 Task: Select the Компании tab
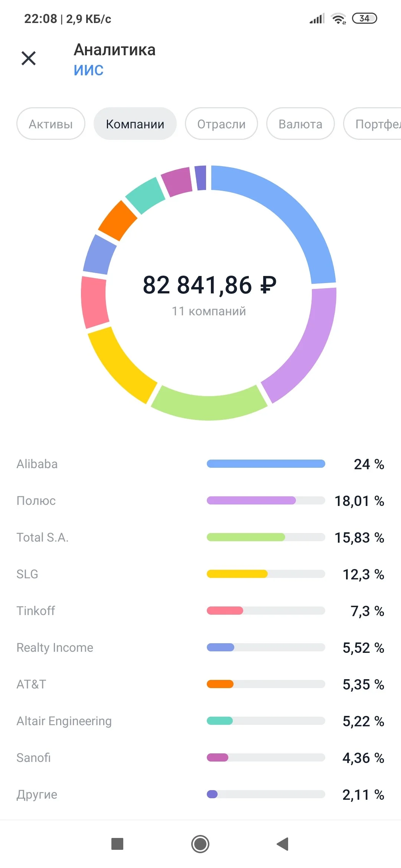pos(135,124)
